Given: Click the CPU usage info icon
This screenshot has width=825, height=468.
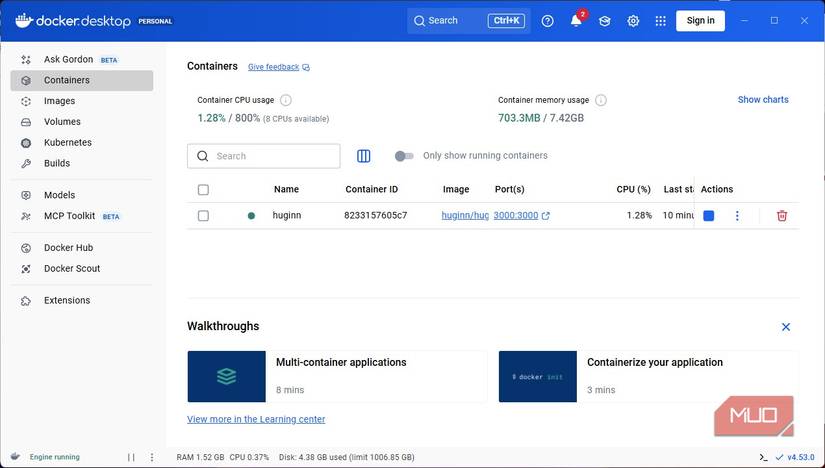Looking at the screenshot, I should (286, 100).
